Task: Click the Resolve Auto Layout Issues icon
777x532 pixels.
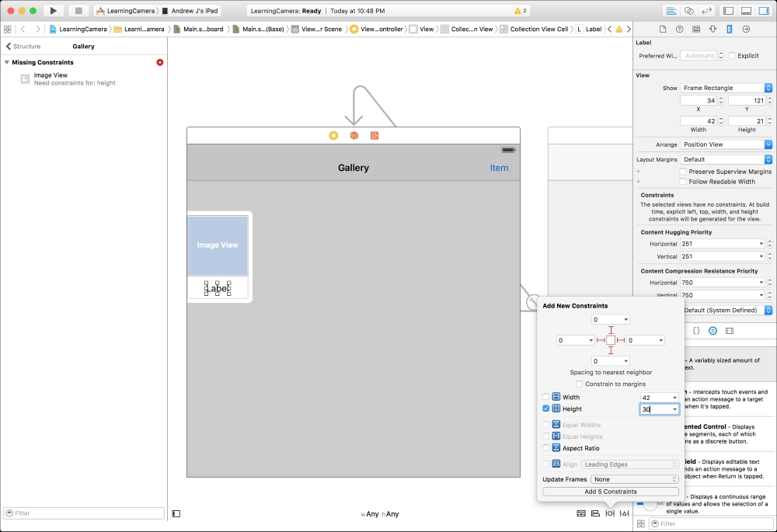Action: [x=624, y=513]
